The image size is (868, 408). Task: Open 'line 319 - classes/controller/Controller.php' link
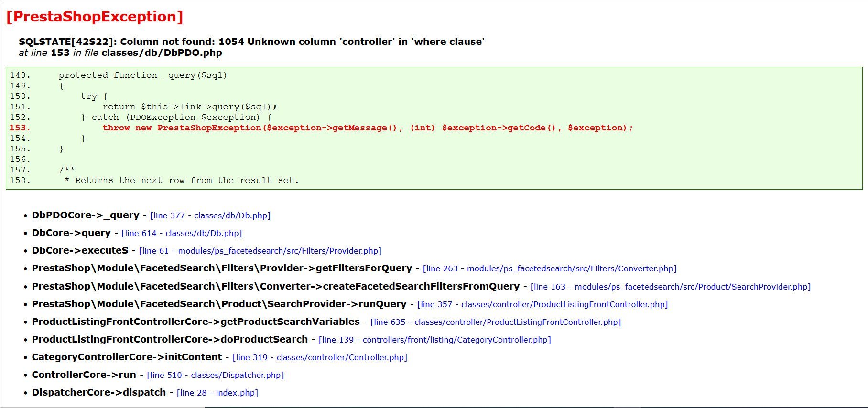[320, 357]
